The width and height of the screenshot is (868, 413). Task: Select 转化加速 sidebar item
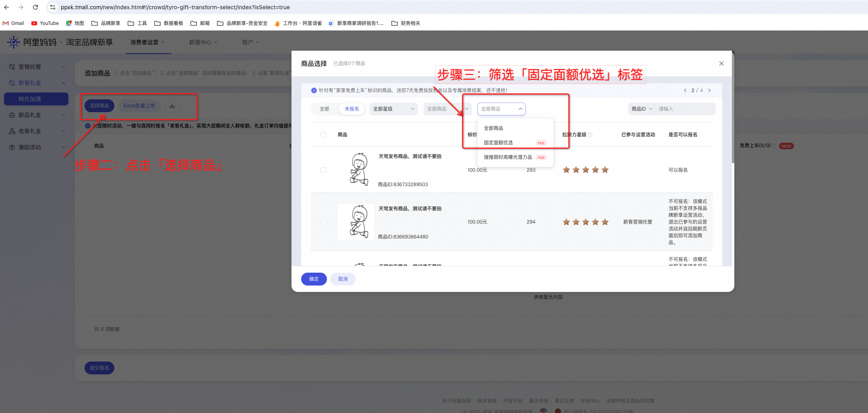(36, 99)
